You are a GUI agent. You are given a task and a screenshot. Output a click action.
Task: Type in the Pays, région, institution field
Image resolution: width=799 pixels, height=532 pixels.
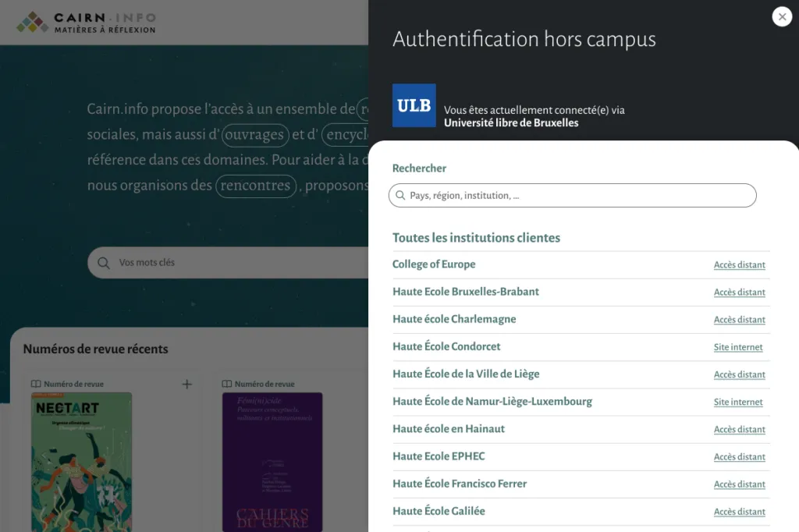tap(577, 196)
